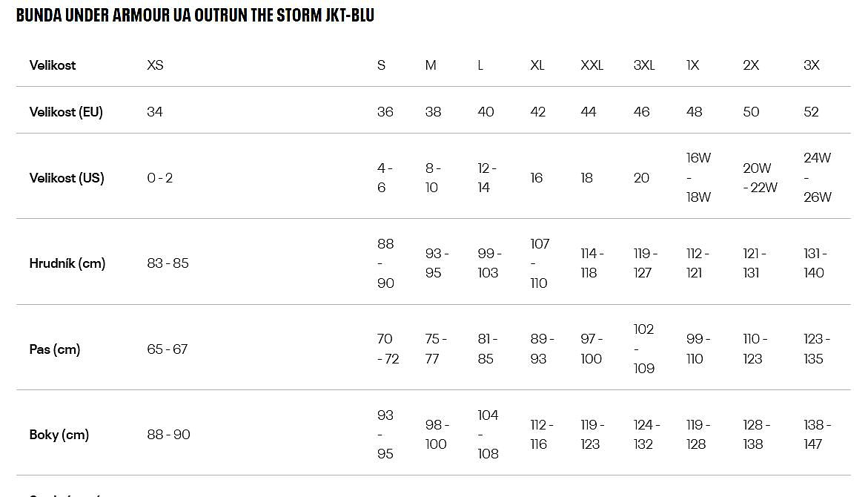Click hip measurement "88 - 90"
868x497 pixels.
168,435
